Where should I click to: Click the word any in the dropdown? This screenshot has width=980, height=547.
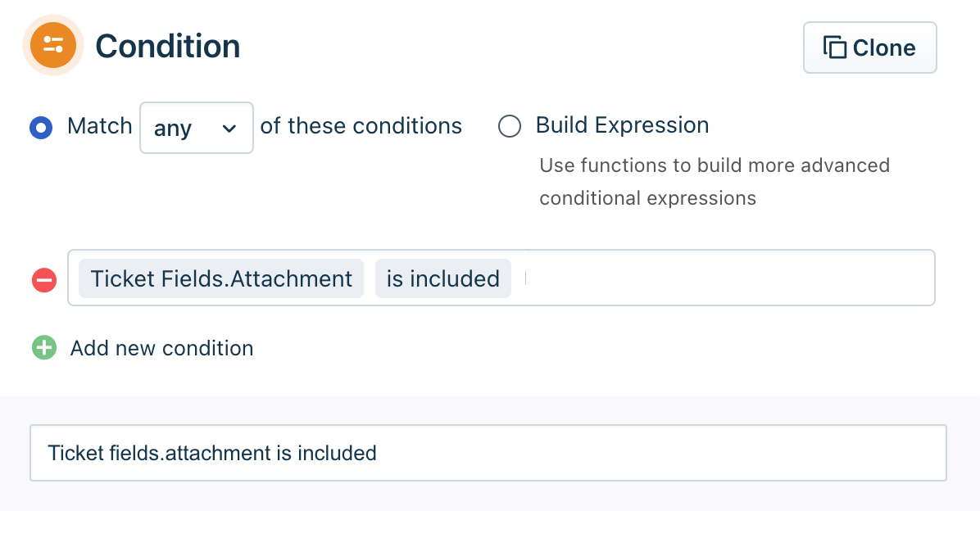tap(173, 129)
